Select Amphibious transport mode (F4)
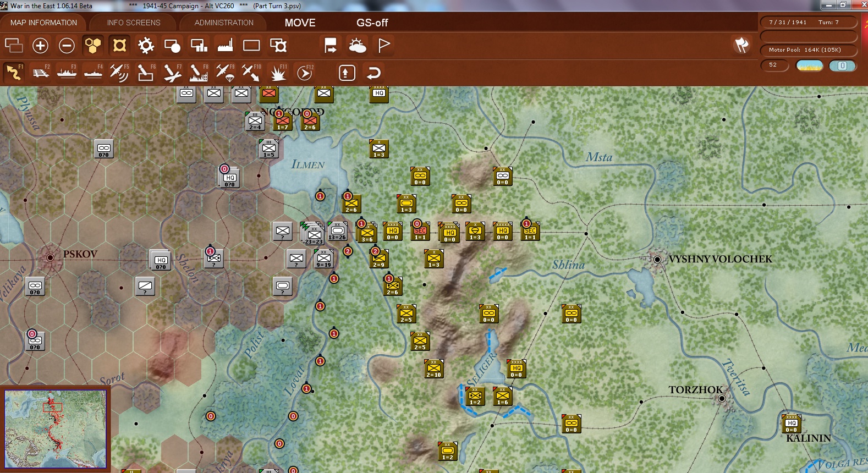 (x=93, y=73)
